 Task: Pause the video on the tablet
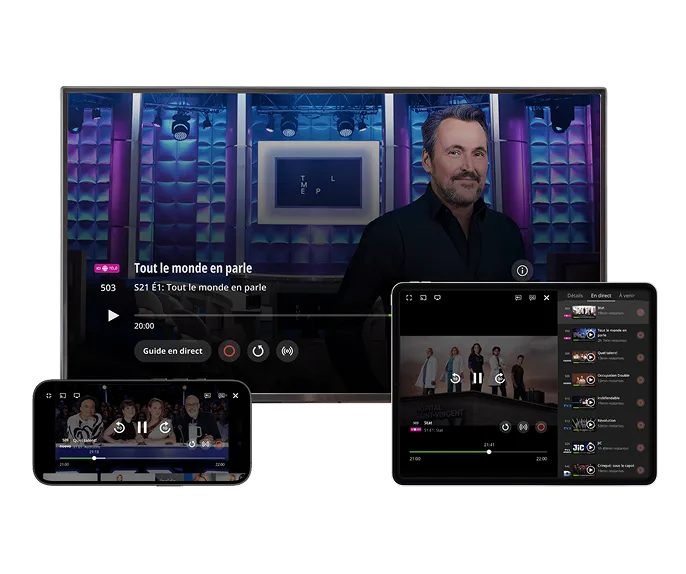477,378
